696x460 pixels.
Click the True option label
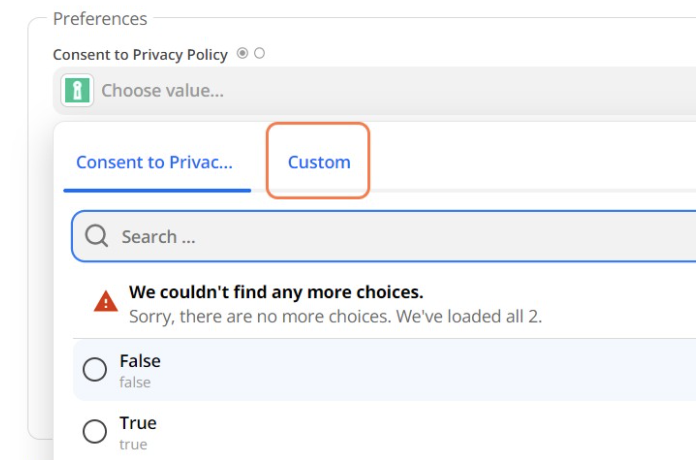pyautogui.click(x=138, y=423)
